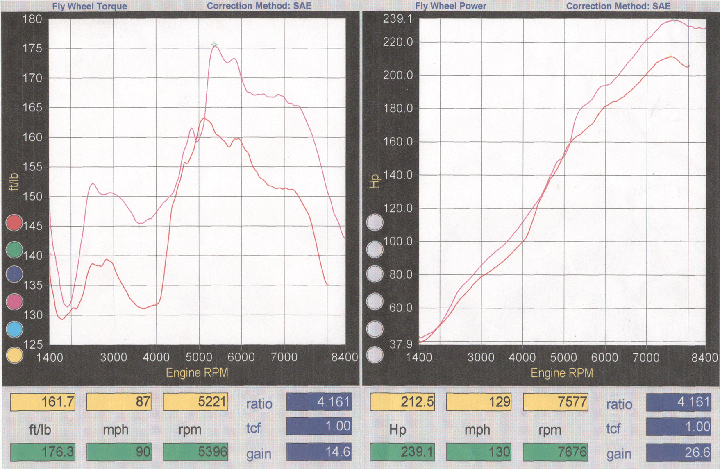Select the yellow 212.5 Hp value field
Screen dimensions: 720x469
click(403, 403)
